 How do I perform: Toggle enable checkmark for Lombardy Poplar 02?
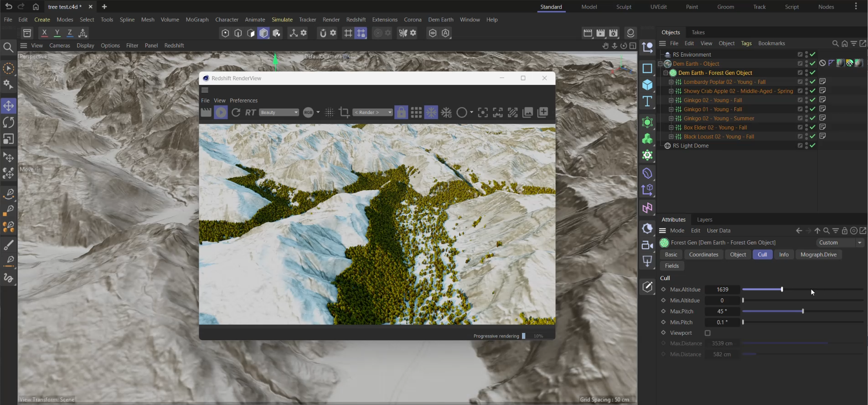tap(812, 82)
